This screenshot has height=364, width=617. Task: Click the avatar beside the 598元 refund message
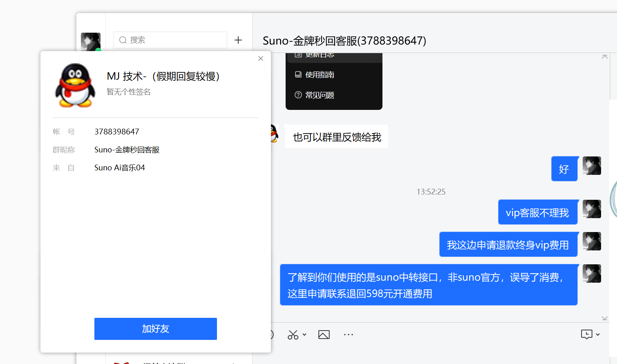click(x=592, y=274)
